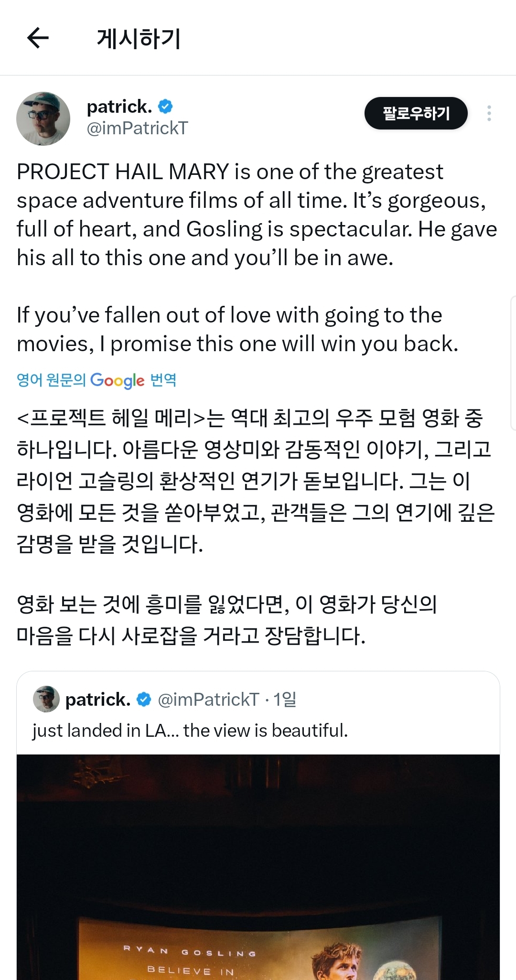Viewport: 516px width, 980px height.
Task: Tap the Korean translated paragraph text
Action: [x=256, y=527]
